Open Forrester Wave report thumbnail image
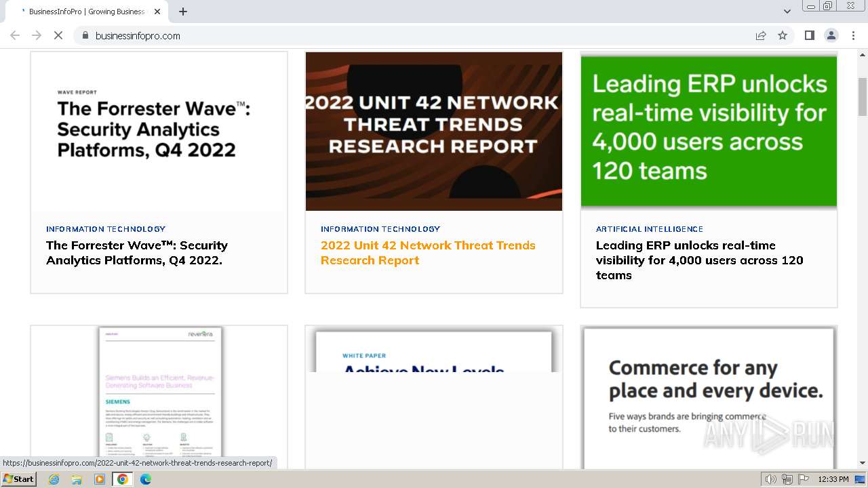Image resolution: width=868 pixels, height=488 pixels. point(159,131)
